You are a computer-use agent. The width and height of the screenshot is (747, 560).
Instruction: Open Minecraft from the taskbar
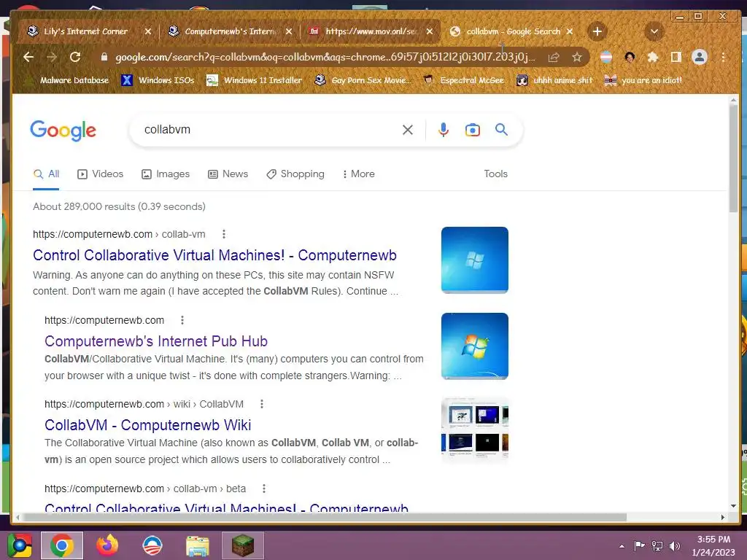point(242,545)
